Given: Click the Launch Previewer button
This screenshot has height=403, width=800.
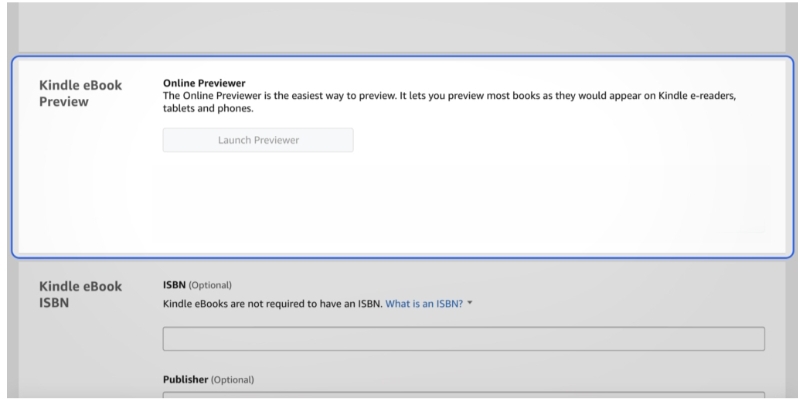Looking at the screenshot, I should click(258, 140).
